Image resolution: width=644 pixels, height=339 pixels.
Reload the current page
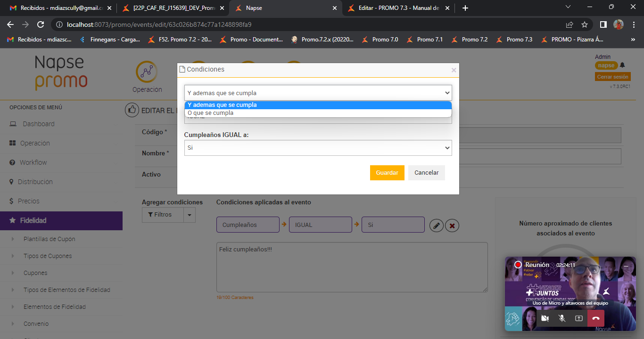click(x=41, y=24)
